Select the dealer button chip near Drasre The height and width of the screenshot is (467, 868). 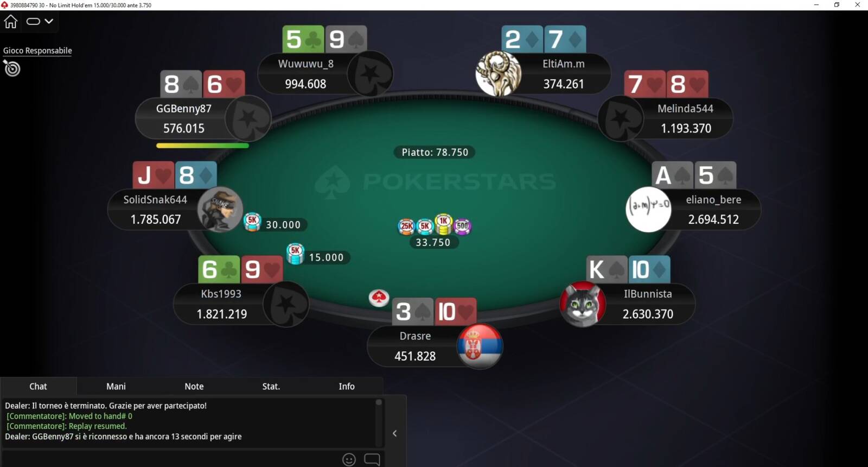click(x=379, y=298)
